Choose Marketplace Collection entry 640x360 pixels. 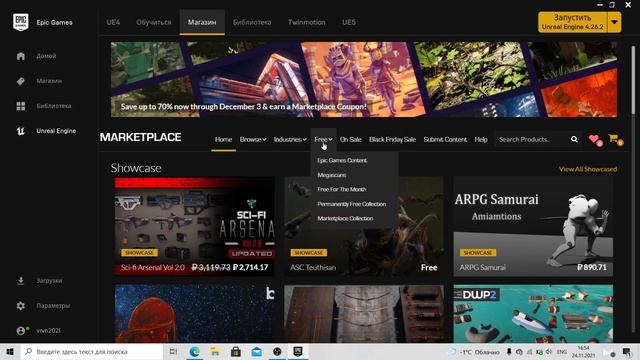345,218
